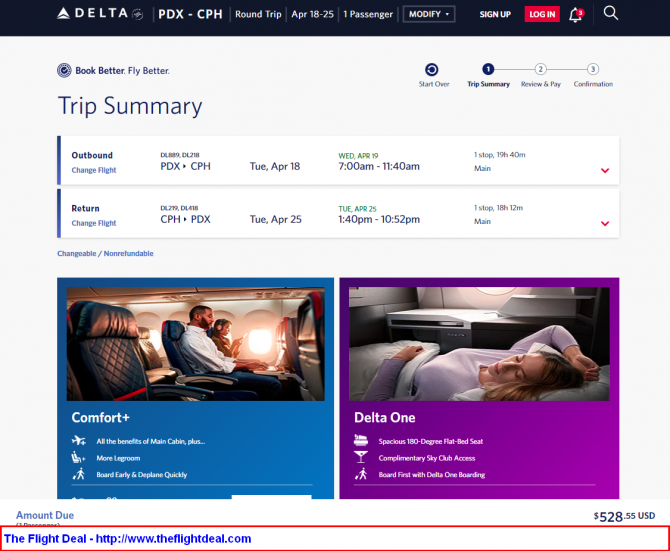Click the Comfort+ cabin photo
Image resolution: width=670 pixels, height=551 pixels.
click(x=196, y=344)
